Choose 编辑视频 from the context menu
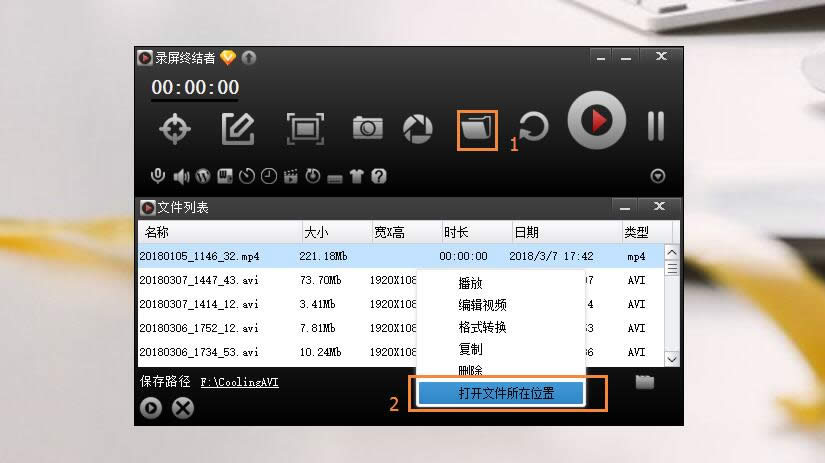The image size is (825, 463). click(482, 305)
